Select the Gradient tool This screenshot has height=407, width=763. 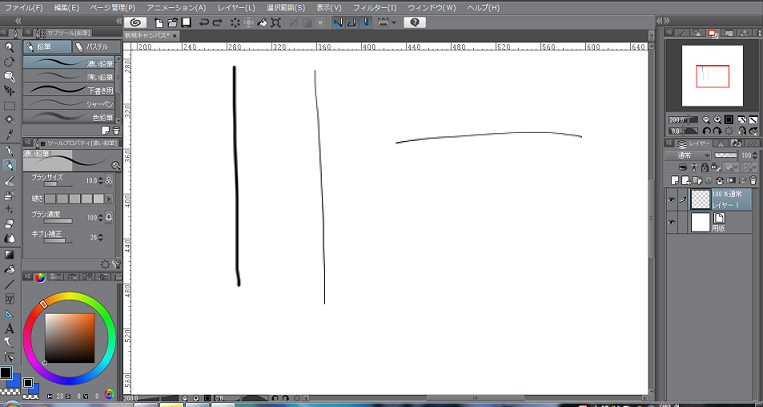click(x=9, y=254)
